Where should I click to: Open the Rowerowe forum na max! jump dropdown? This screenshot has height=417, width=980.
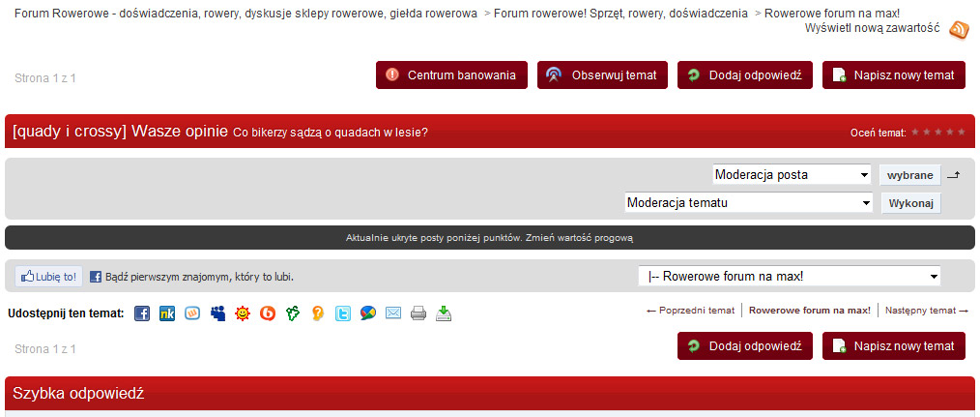(789, 277)
